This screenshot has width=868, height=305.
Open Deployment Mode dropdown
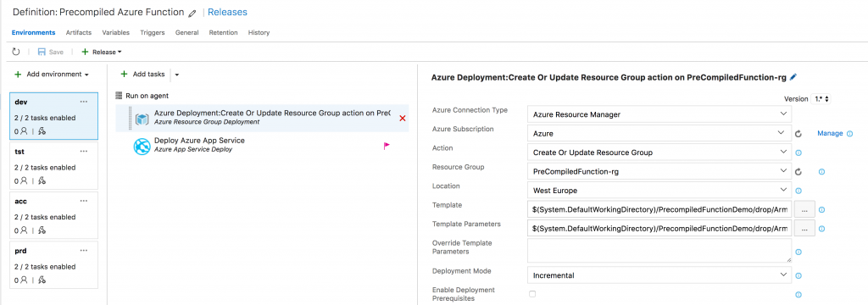click(x=659, y=275)
